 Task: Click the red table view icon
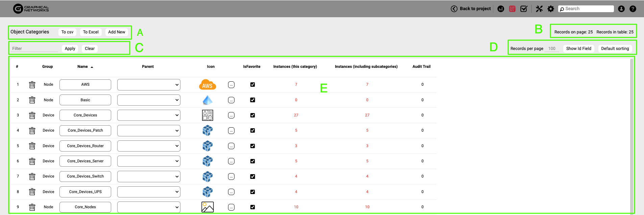coord(512,9)
